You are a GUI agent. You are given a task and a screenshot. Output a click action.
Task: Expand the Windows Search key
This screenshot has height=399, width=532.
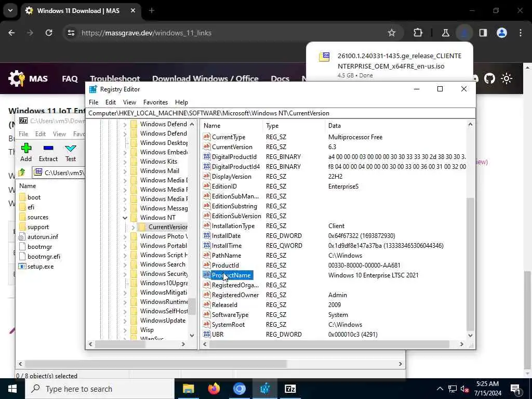[125, 264]
